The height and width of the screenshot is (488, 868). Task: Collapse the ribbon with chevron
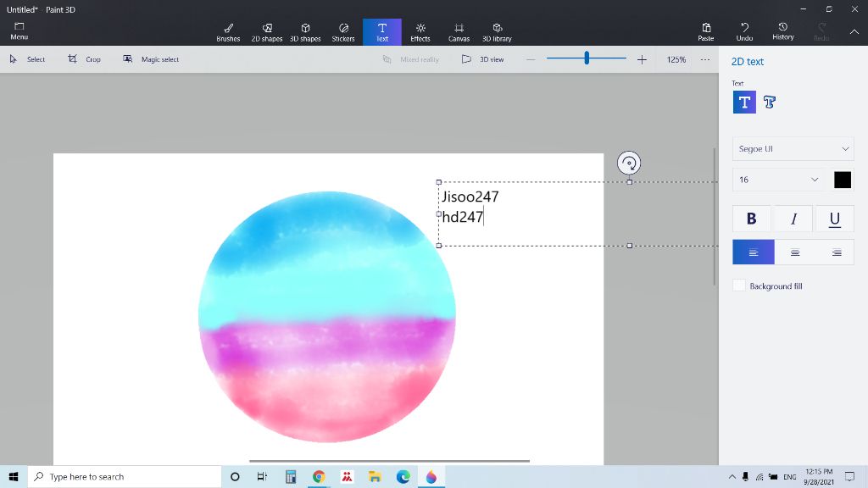tap(854, 31)
